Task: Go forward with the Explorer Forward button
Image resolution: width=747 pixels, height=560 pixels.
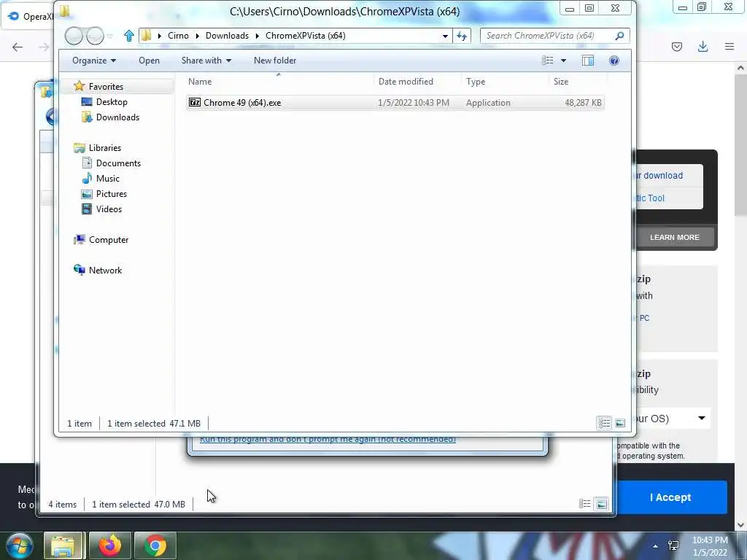Action: pos(95,36)
